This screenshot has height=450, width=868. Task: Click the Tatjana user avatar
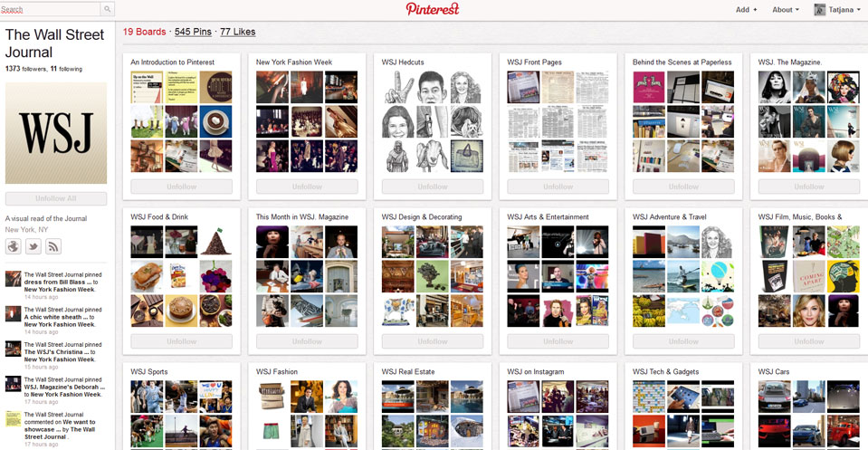click(820, 9)
